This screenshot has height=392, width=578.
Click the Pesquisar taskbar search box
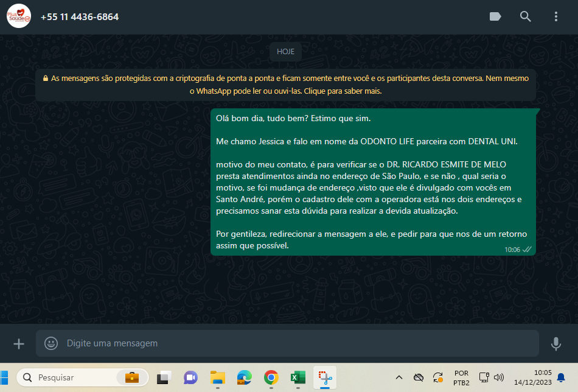coord(83,377)
